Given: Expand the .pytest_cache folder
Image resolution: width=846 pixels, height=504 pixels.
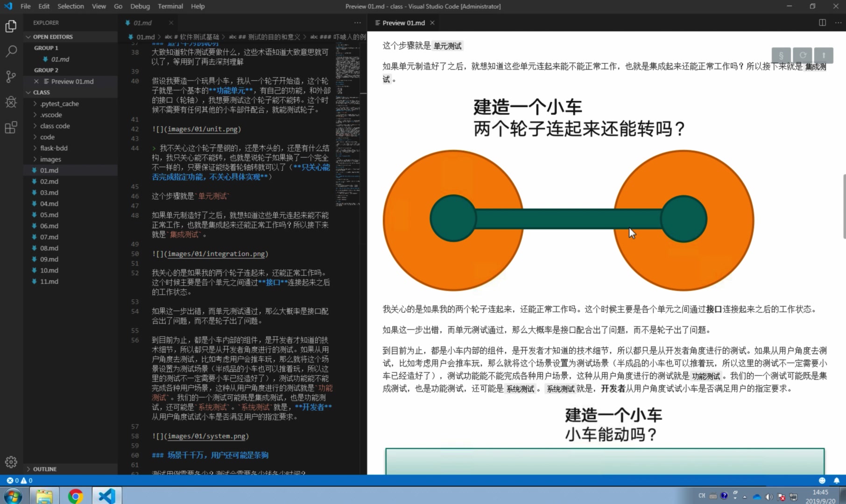Looking at the screenshot, I should pos(70,104).
